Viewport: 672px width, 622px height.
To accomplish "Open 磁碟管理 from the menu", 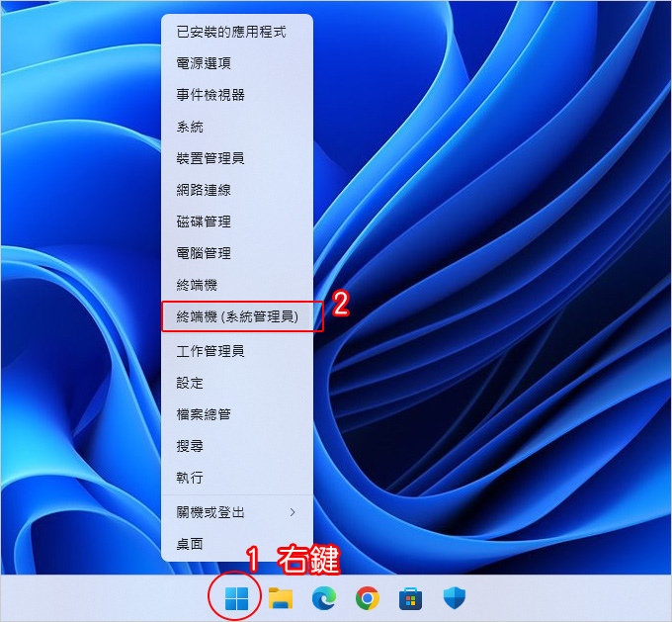I will [x=237, y=222].
